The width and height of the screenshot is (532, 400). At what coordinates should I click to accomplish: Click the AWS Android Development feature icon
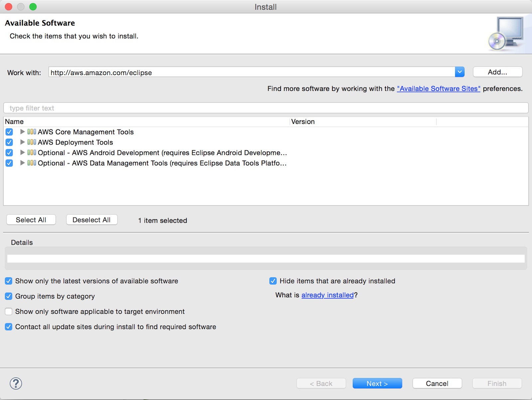click(32, 153)
